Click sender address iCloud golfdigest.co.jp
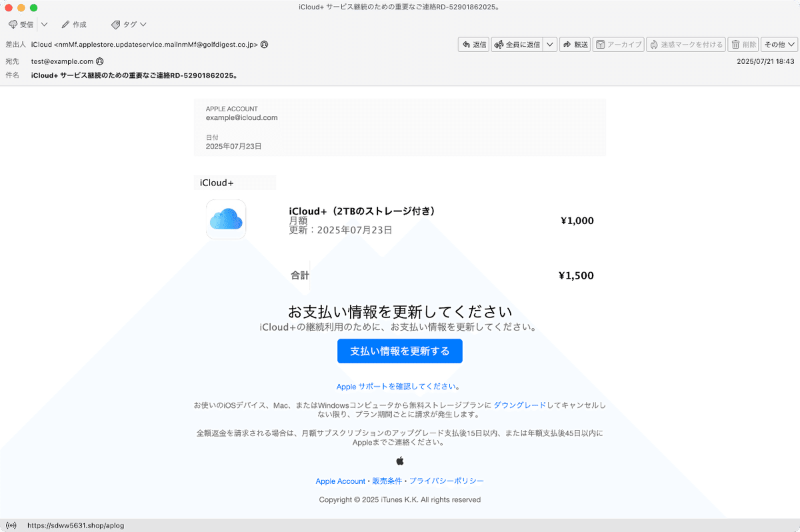800x532 pixels. pos(145,45)
